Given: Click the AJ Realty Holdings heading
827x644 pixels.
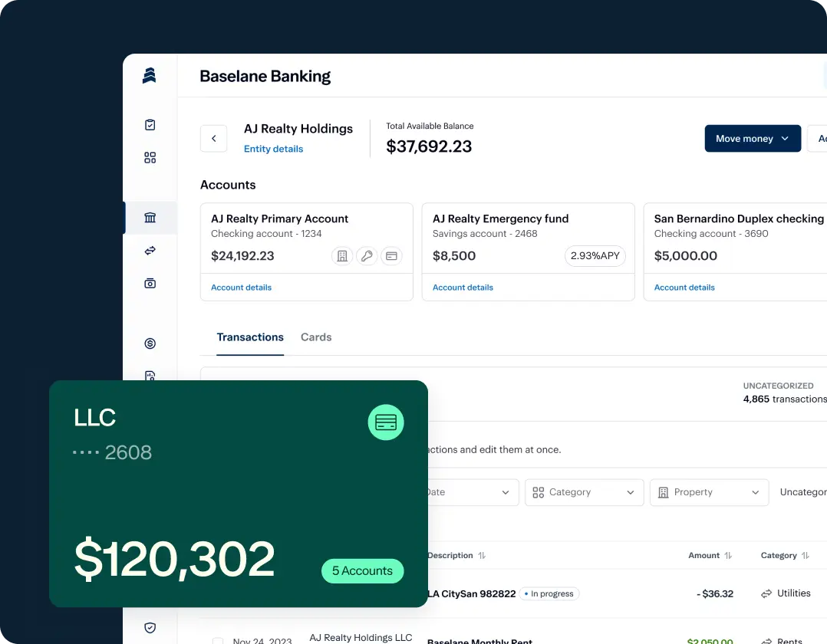Looking at the screenshot, I should pos(298,129).
